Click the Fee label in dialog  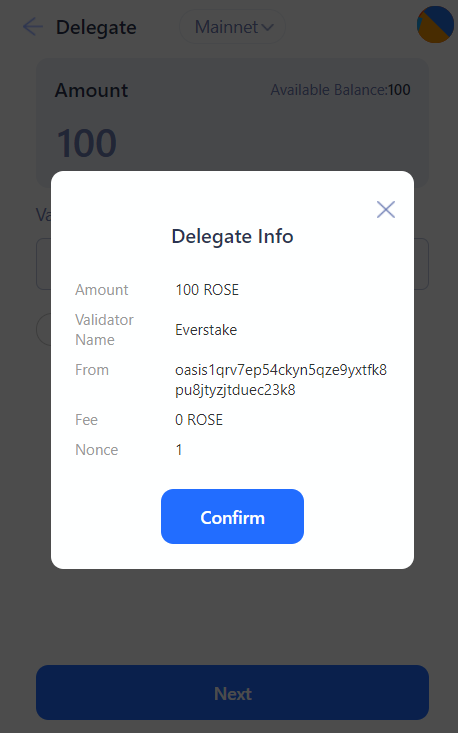point(86,420)
